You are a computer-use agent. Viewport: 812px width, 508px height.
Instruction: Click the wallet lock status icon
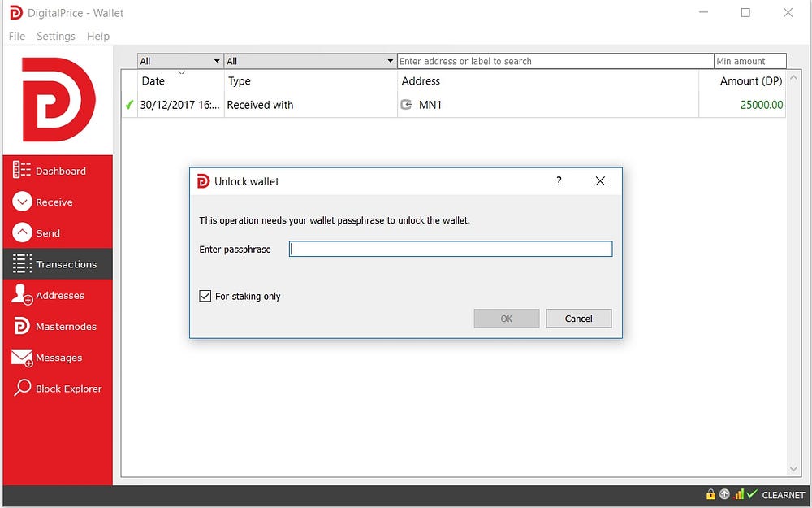click(710, 494)
